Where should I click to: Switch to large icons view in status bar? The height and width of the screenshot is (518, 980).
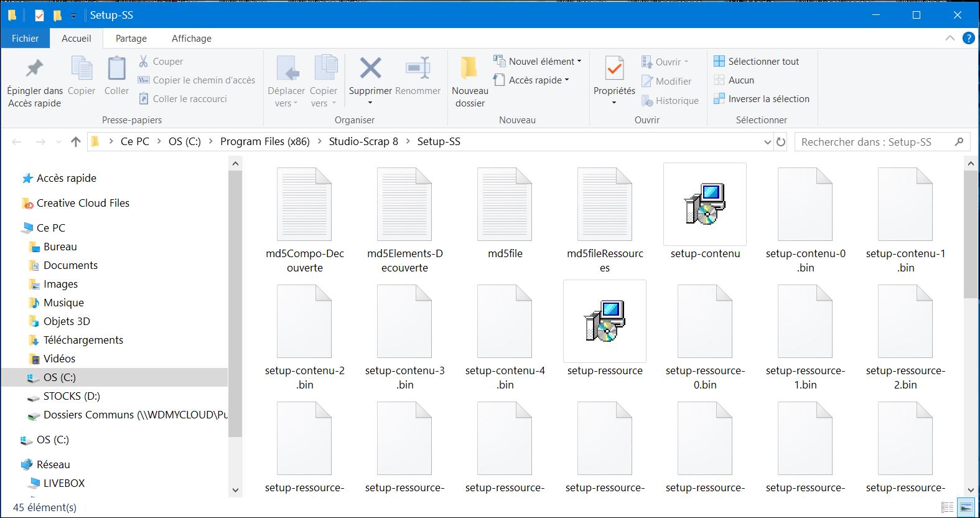click(x=966, y=507)
